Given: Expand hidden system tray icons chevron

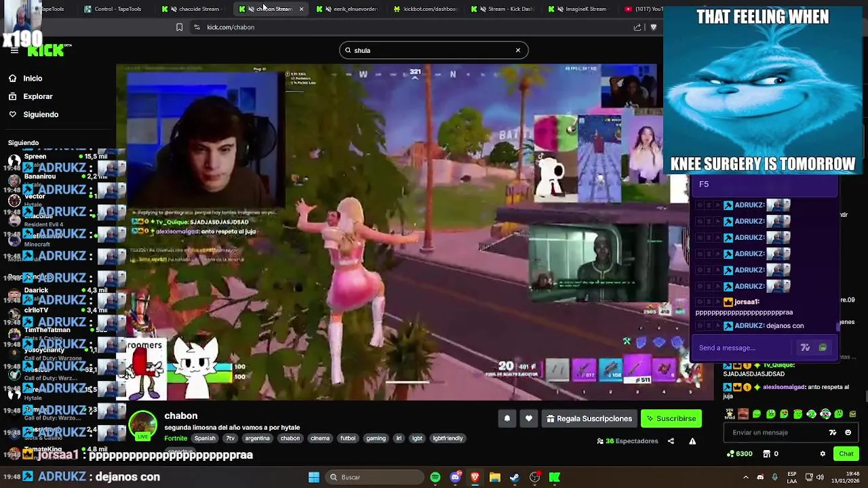Looking at the screenshot, I should [x=746, y=477].
